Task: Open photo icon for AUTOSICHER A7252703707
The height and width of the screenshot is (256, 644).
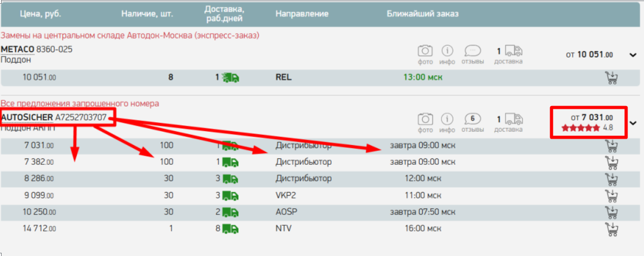Action: pos(425,118)
